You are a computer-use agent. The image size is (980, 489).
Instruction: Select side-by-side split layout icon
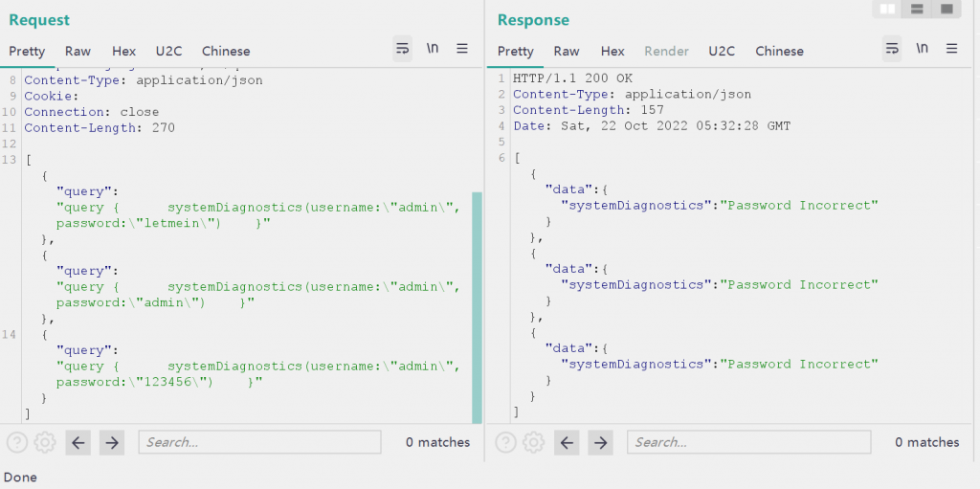pyautogui.click(x=887, y=10)
